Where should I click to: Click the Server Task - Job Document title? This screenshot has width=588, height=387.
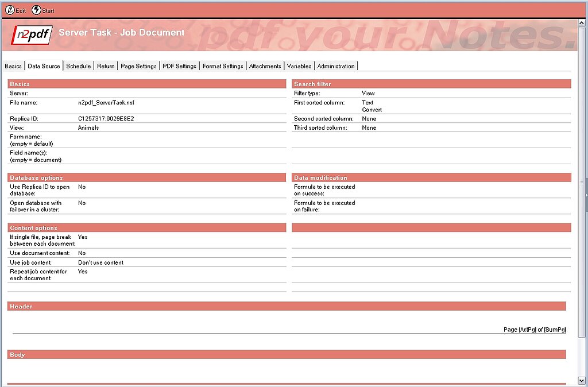tap(122, 32)
